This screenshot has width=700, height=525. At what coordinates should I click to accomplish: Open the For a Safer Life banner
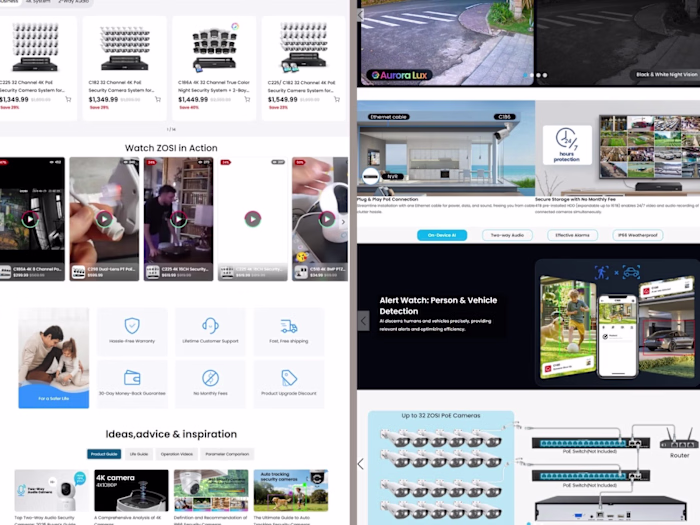(54, 358)
